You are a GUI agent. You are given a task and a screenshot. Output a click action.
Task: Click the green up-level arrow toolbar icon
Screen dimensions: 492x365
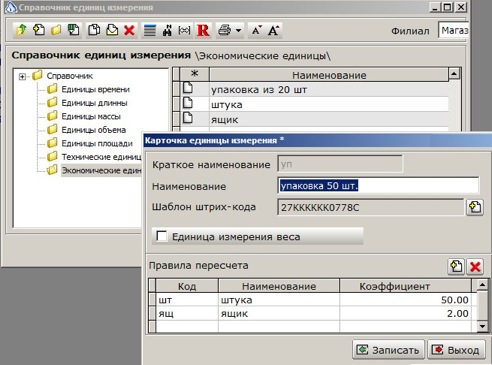pyautogui.click(x=22, y=30)
